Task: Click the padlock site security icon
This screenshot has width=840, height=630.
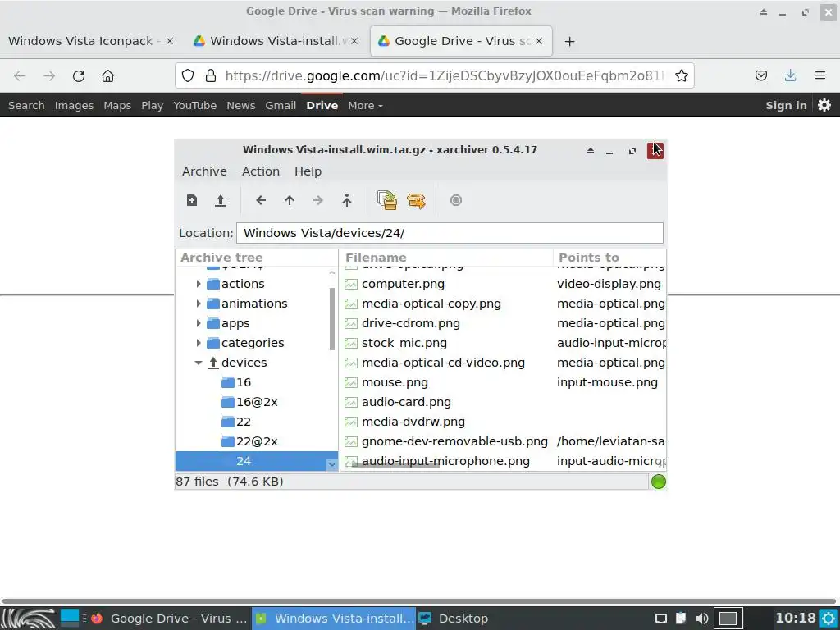Action: pos(211,76)
